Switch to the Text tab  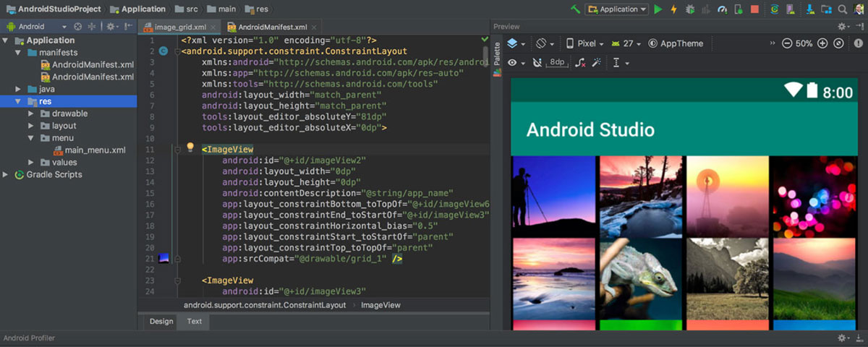point(195,321)
